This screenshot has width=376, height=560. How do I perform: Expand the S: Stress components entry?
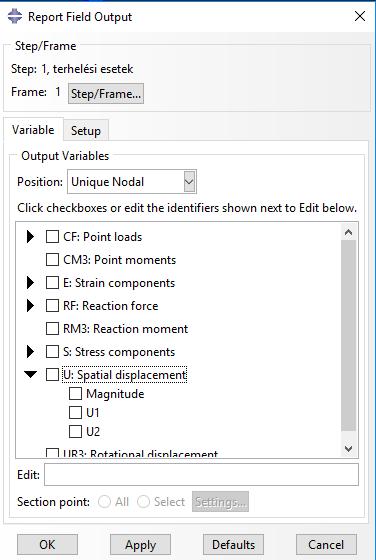point(31,352)
